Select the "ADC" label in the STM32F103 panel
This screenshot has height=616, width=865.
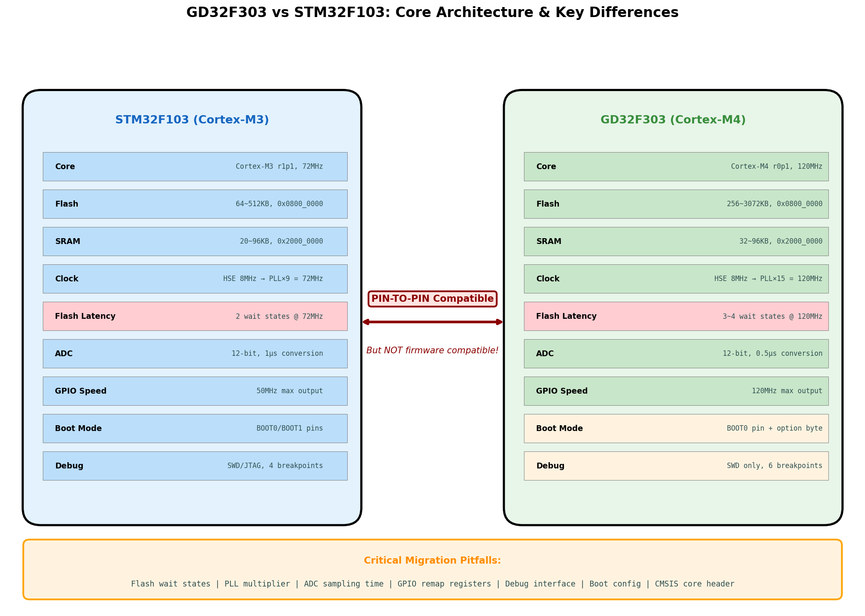coord(64,354)
